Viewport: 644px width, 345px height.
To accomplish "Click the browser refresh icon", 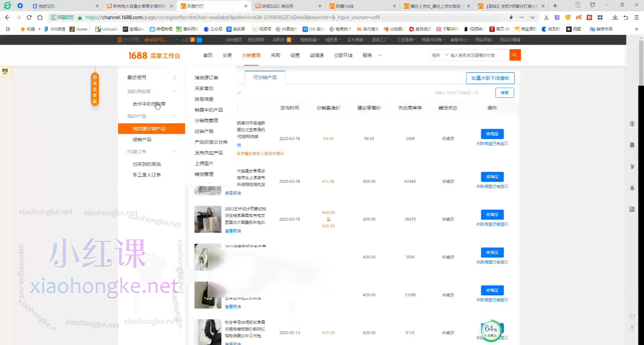I will [x=29, y=17].
